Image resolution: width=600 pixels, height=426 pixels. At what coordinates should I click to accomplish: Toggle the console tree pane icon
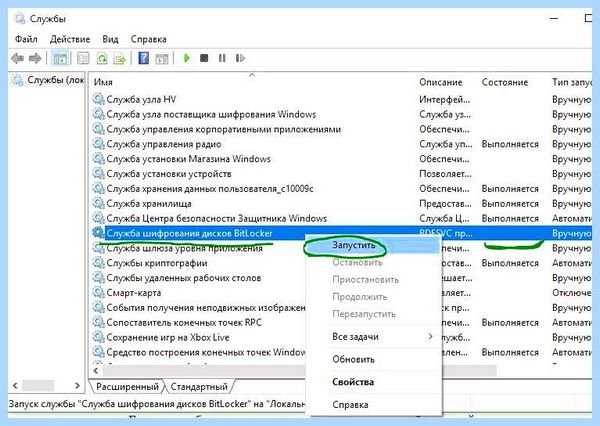(60, 59)
